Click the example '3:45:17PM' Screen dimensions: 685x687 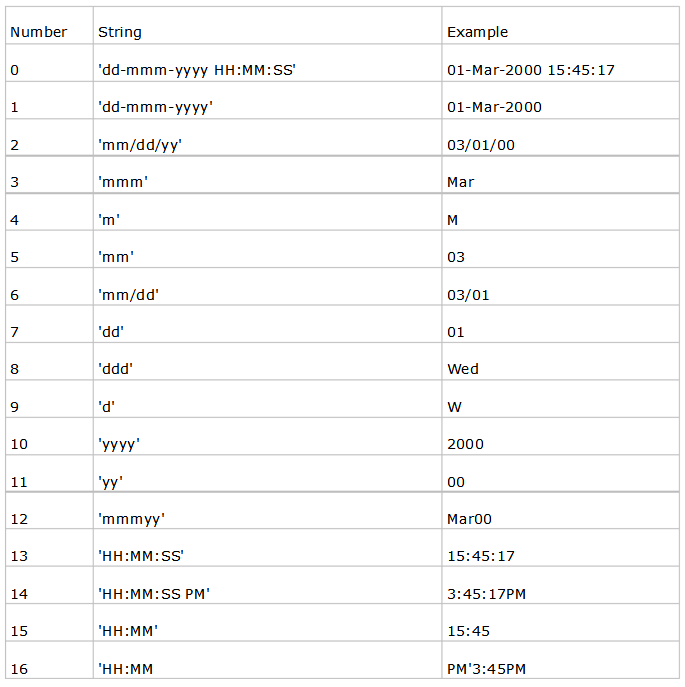(x=486, y=594)
